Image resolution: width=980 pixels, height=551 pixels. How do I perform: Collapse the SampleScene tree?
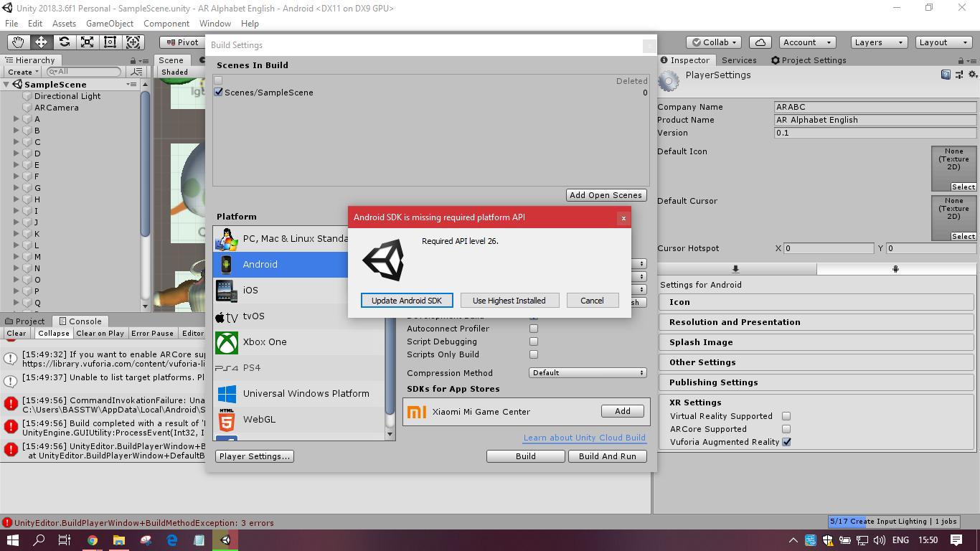click(x=6, y=85)
